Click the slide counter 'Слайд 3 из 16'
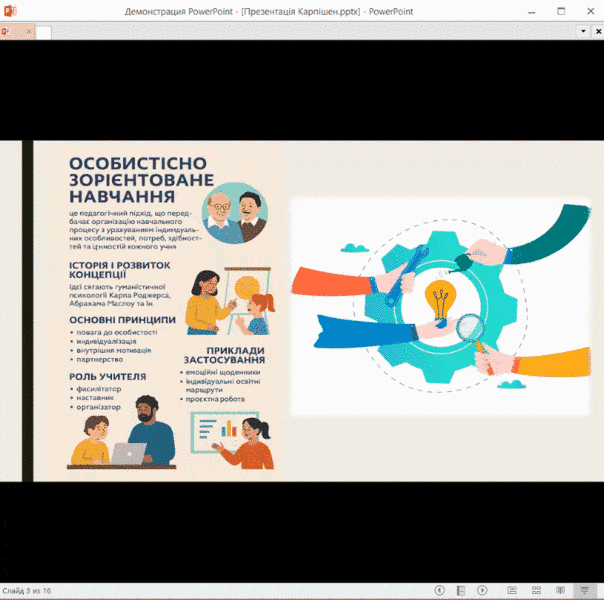The height and width of the screenshot is (600, 604). point(27,591)
